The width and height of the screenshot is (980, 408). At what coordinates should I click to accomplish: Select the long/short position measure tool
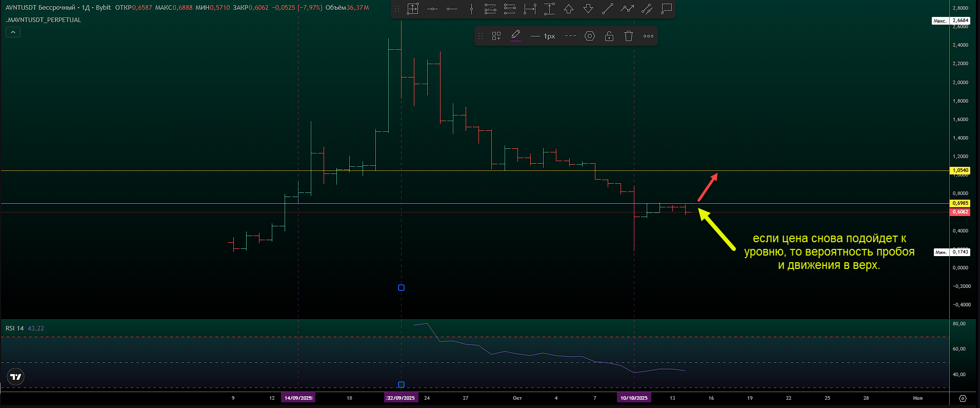[491, 9]
